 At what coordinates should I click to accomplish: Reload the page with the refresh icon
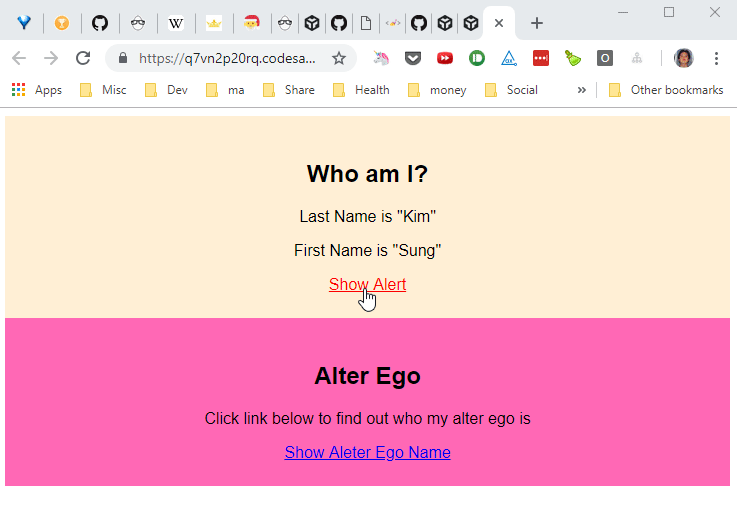(x=83, y=58)
